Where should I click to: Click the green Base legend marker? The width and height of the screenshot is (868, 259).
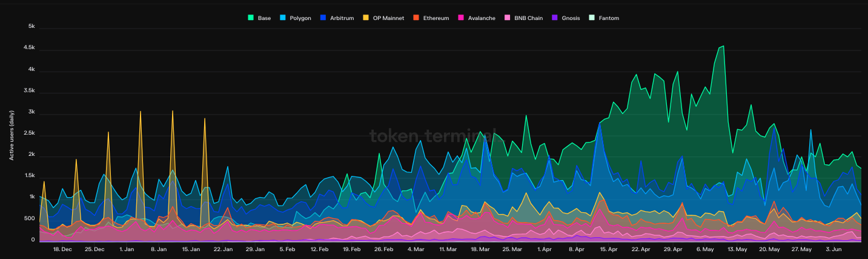point(251,18)
